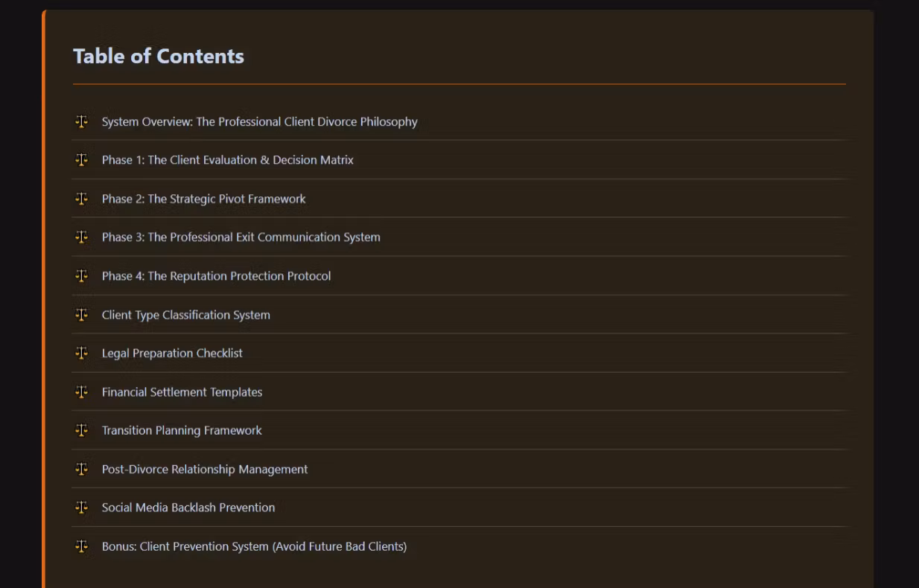Click scales icon next to Social Media Backlash
Screen dimensions: 919x588
pos(81,508)
